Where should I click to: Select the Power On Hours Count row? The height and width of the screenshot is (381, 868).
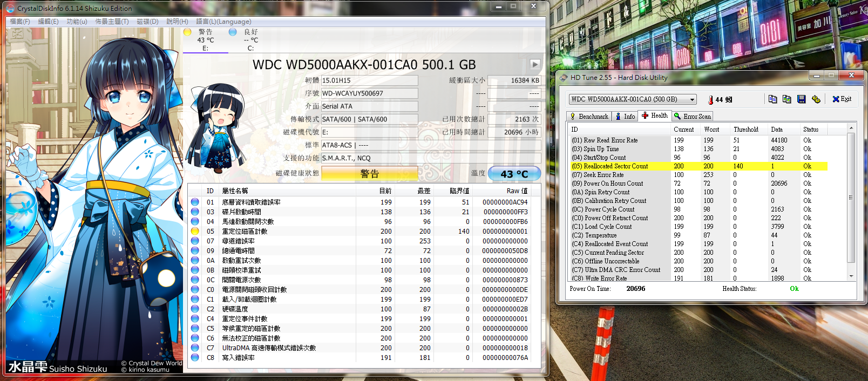699,183
